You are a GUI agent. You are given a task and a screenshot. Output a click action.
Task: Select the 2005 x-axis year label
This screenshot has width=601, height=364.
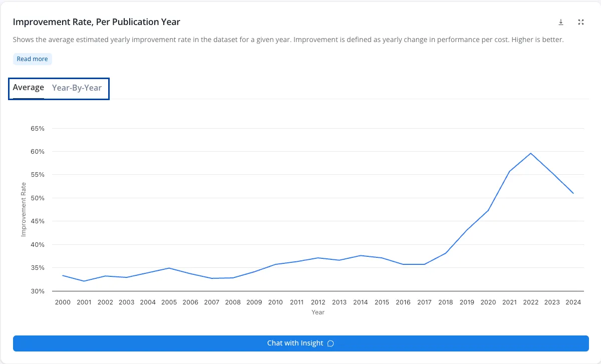pos(169,302)
